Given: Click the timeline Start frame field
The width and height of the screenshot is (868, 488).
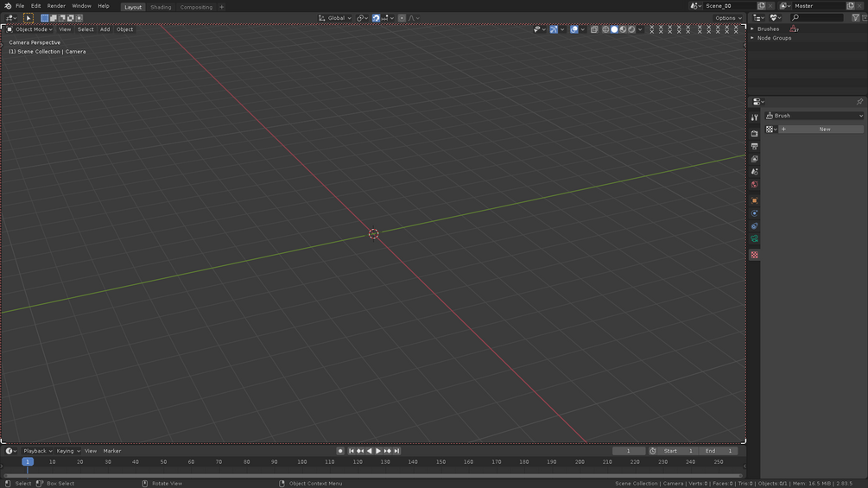Looking at the screenshot, I should coord(678,451).
